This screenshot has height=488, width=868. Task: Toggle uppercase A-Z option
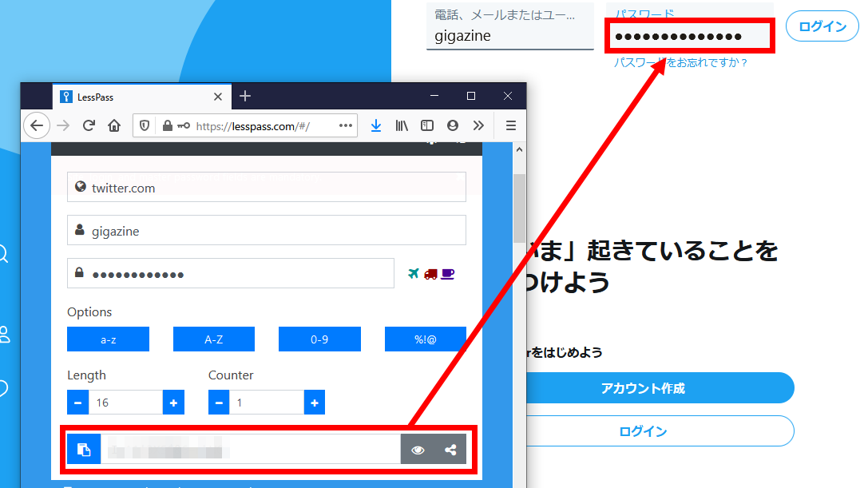[214, 339]
